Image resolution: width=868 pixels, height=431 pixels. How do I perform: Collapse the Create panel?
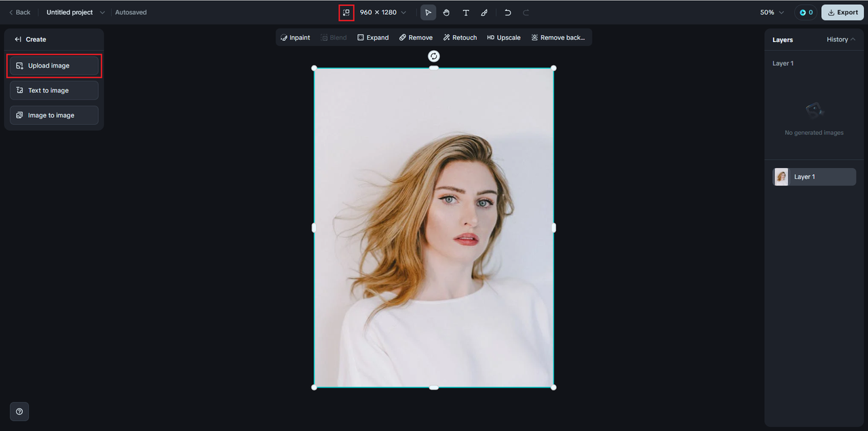pyautogui.click(x=18, y=39)
